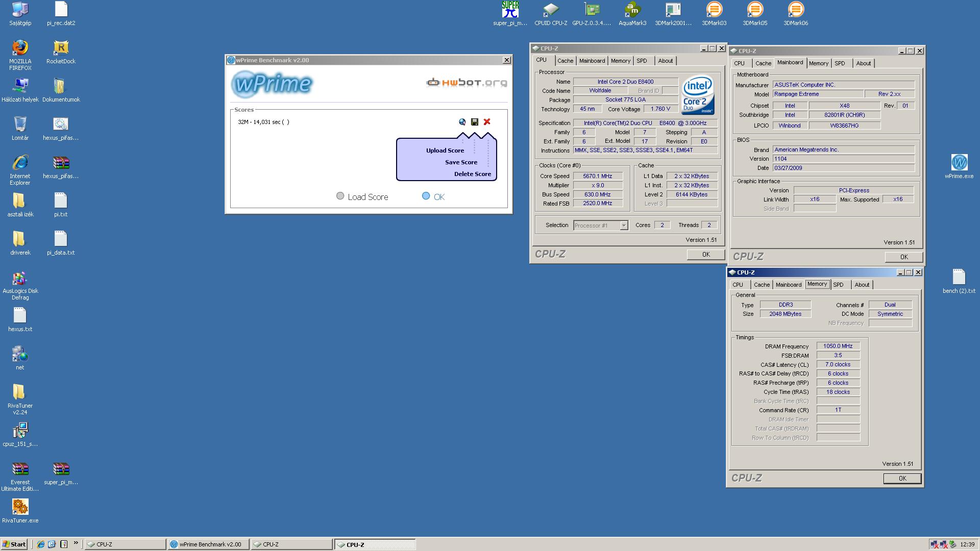980x551 pixels.
Task: Open About tab in the Mainboard CPU-Z window
Action: pyautogui.click(x=863, y=63)
